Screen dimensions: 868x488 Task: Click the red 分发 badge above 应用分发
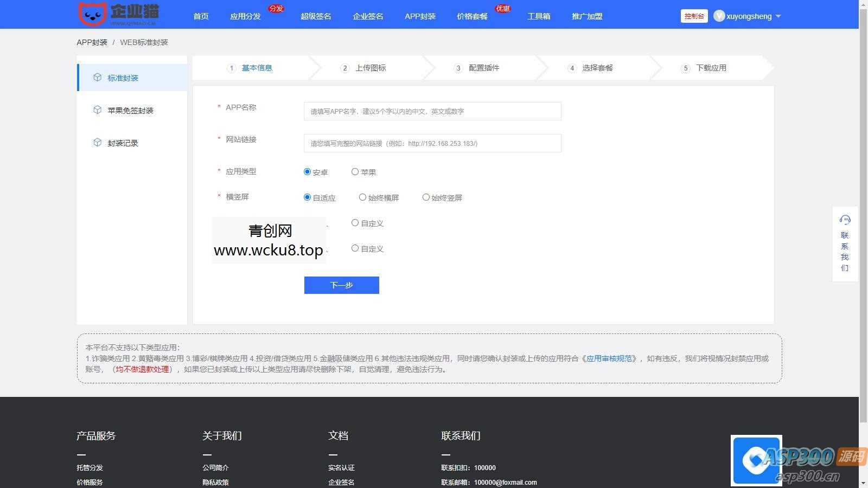[276, 8]
